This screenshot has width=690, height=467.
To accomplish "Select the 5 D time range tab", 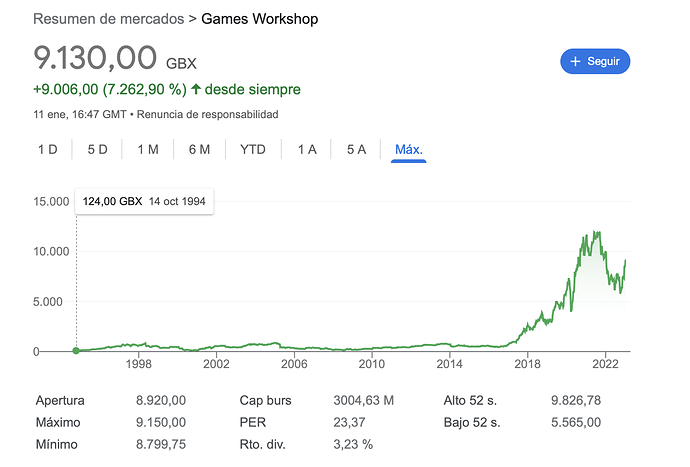I will (97, 150).
